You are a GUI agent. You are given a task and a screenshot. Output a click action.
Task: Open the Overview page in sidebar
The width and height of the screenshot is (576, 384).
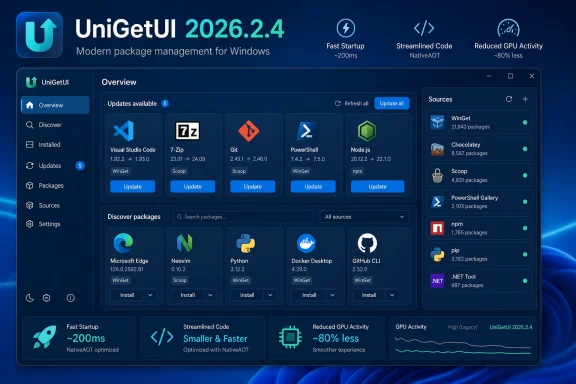click(x=55, y=105)
